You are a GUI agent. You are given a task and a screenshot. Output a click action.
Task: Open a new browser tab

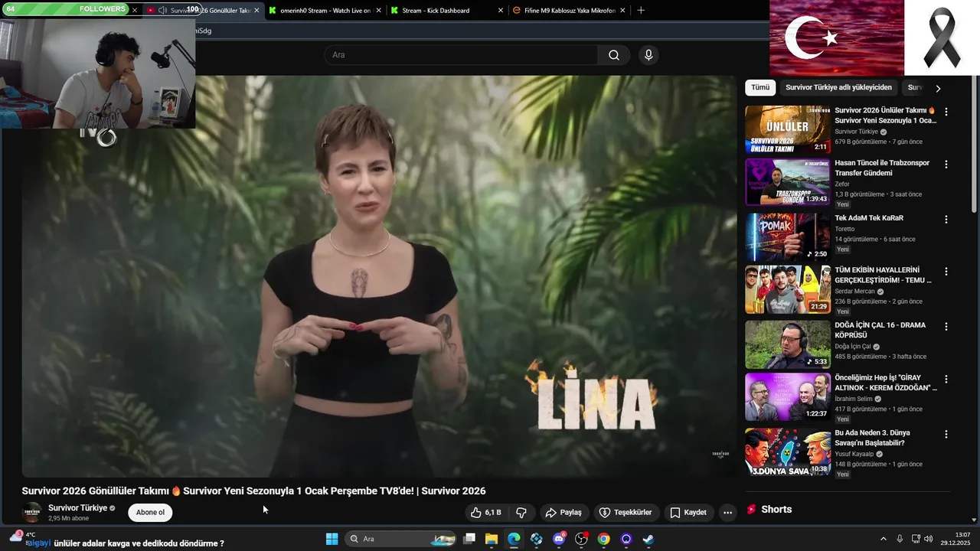(641, 11)
